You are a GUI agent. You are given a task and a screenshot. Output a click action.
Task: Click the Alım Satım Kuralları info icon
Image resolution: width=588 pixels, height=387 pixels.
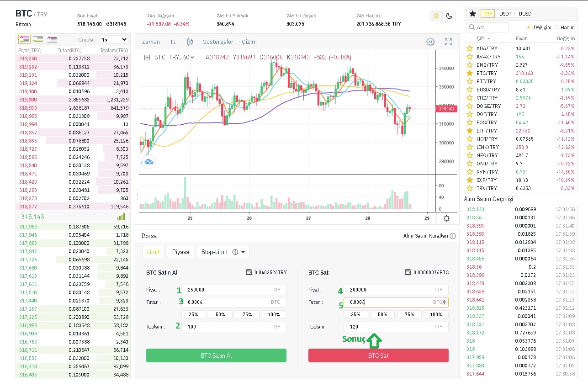[x=453, y=236]
